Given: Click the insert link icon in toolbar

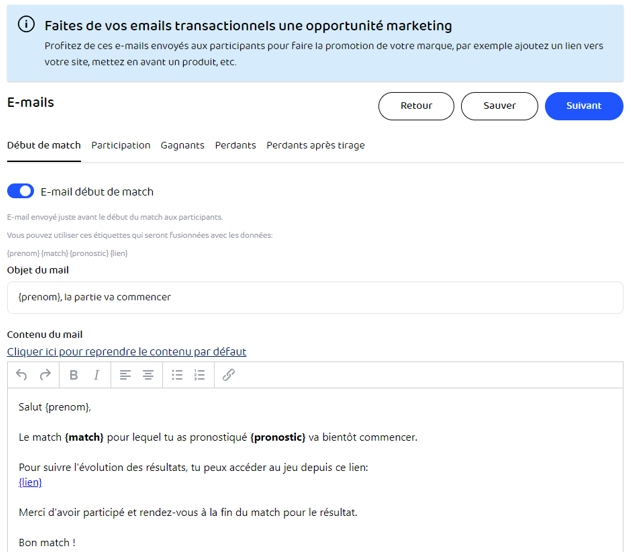Looking at the screenshot, I should pos(229,375).
